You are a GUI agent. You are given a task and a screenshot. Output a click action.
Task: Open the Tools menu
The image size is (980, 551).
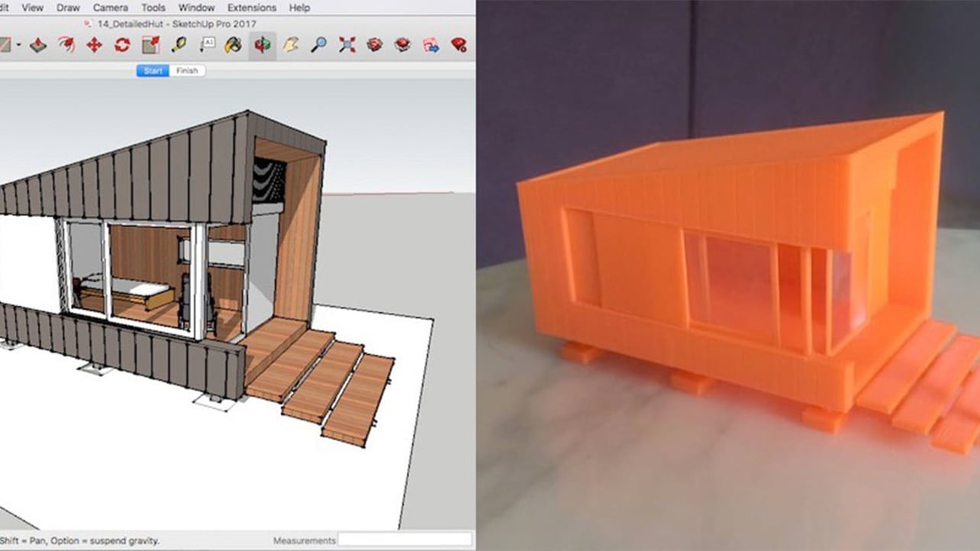coord(153,8)
